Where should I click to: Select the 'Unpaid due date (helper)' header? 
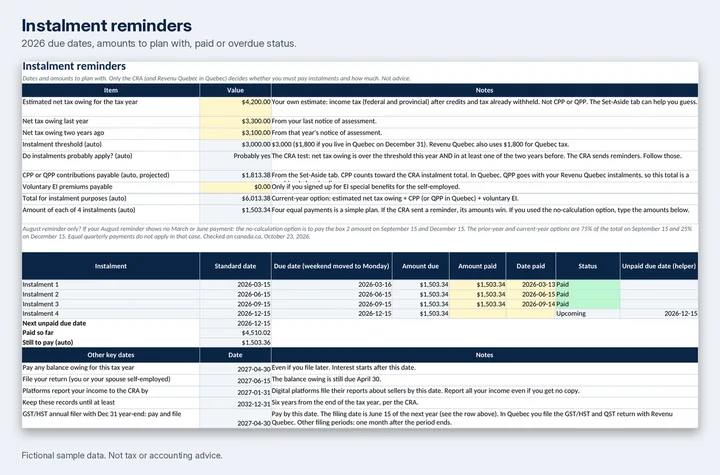[x=659, y=266]
